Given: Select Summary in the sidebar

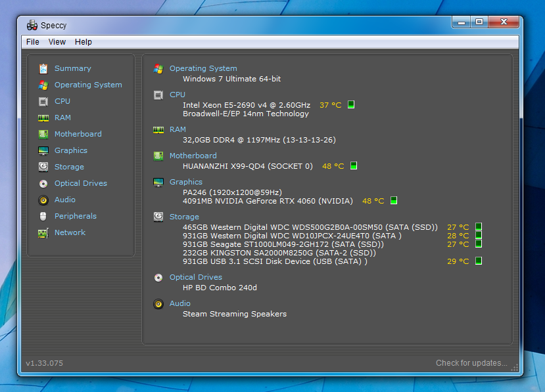Looking at the screenshot, I should point(72,68).
